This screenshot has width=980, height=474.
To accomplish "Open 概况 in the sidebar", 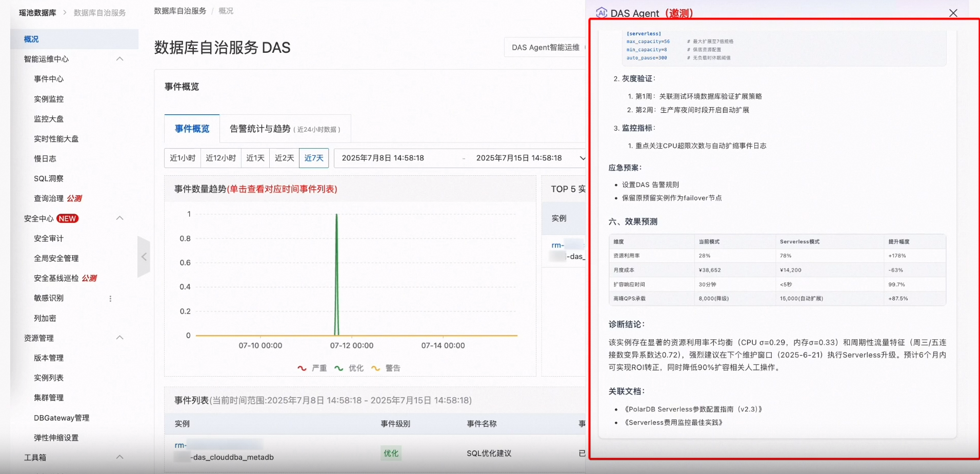I will [74, 39].
